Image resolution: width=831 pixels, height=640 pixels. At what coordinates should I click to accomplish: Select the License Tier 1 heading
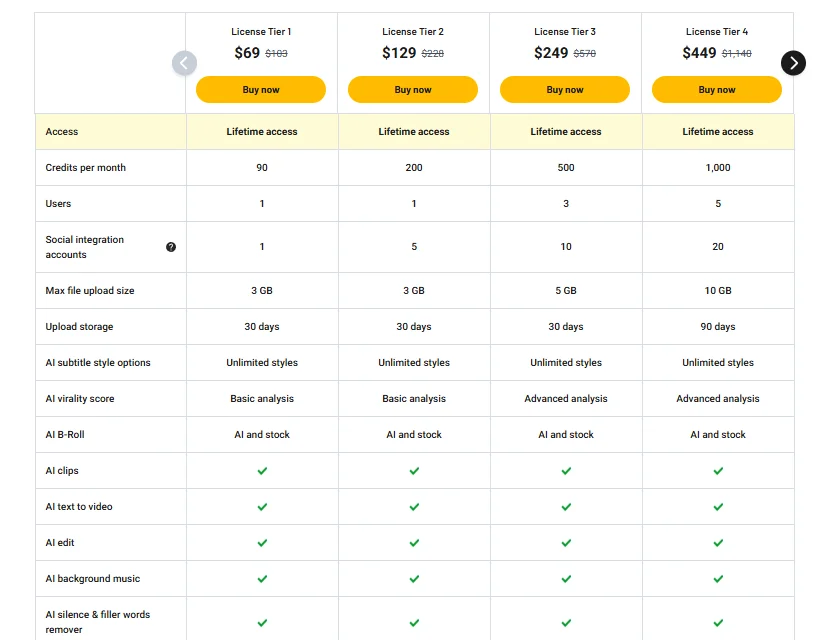point(261,32)
